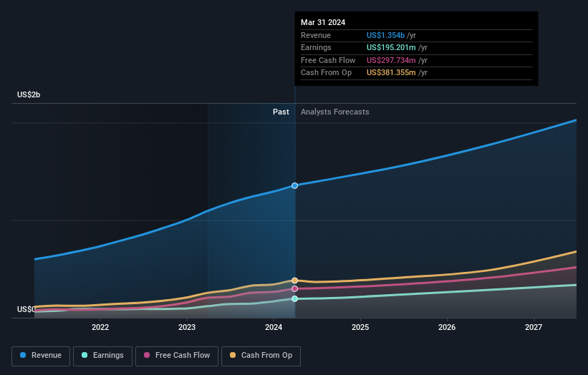Click the Analysts Forecasts label
Screen dimensions: 588x375
click(x=335, y=112)
